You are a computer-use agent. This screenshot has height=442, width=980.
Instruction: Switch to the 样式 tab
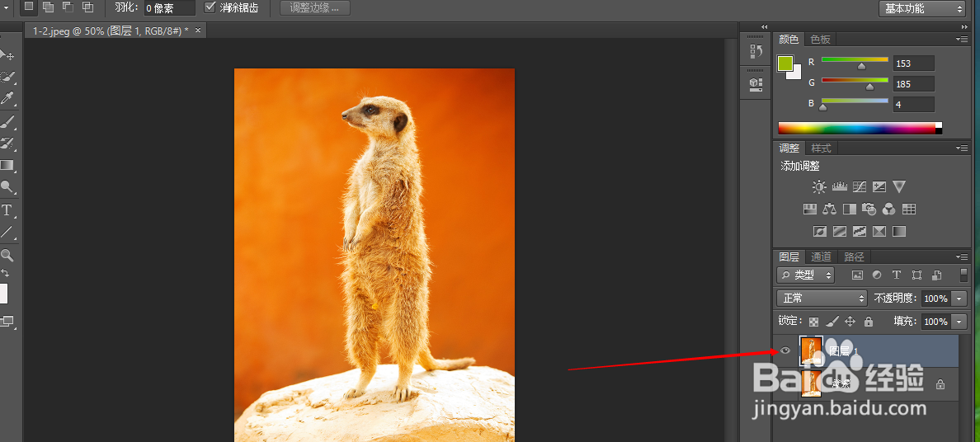click(x=821, y=148)
